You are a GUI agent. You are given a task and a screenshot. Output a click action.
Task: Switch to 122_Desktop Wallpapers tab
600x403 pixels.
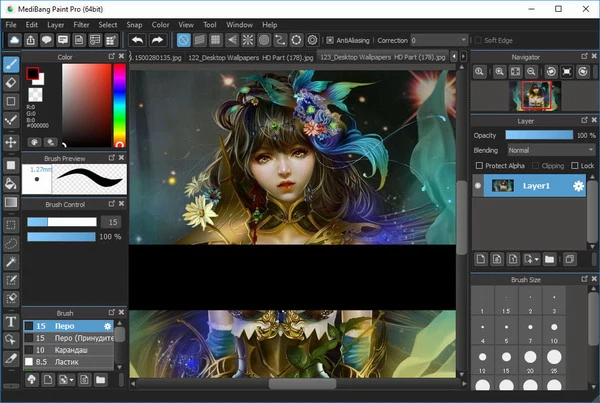pos(251,57)
